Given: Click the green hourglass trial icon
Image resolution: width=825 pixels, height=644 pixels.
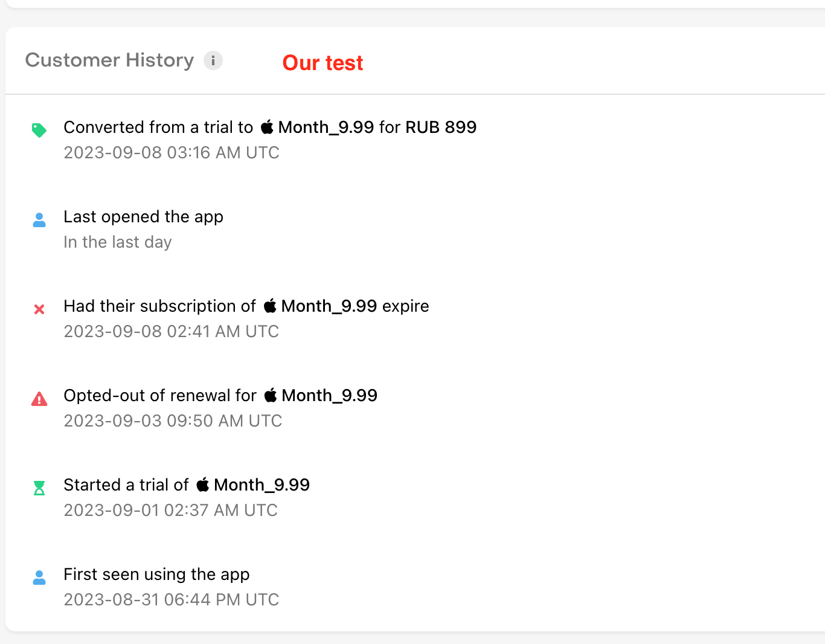Looking at the screenshot, I should pyautogui.click(x=39, y=488).
